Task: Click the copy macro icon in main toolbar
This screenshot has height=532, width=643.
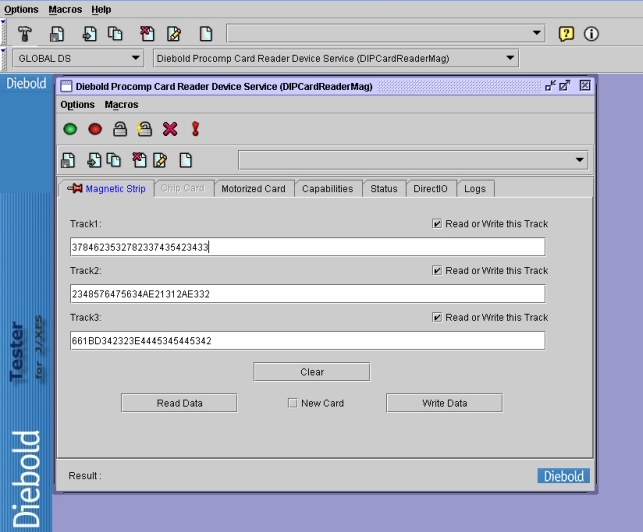Action: [x=115, y=34]
